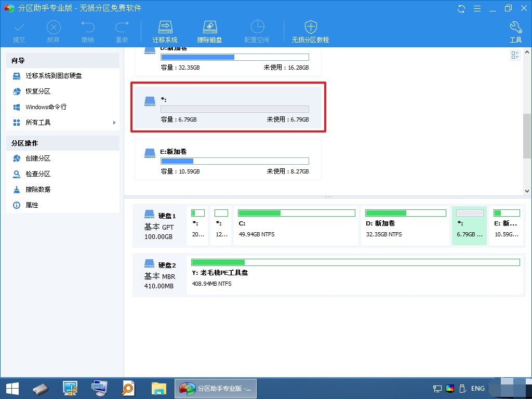Select the C: 49.94GB NTFS partition block
This screenshot has width=532, height=399.
point(296,225)
